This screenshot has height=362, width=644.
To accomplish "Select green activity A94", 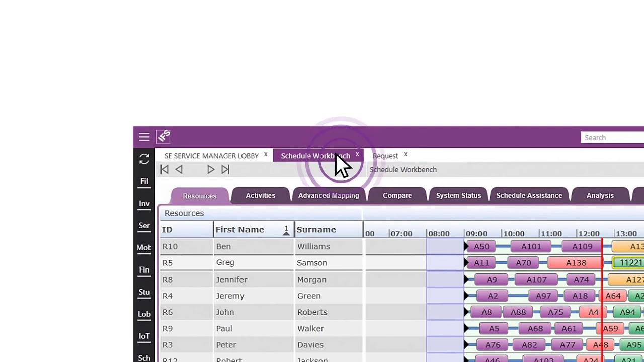I will tap(627, 312).
